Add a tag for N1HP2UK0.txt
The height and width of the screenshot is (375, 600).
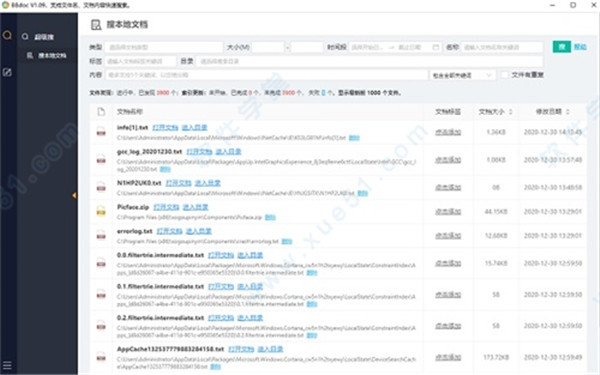(448, 187)
